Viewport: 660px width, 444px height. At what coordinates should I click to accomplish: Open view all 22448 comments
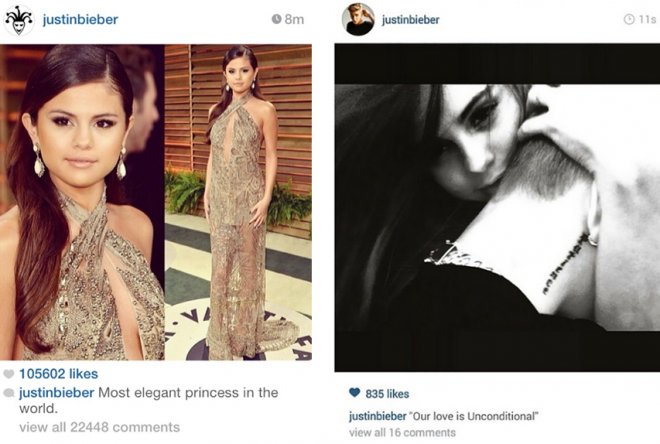pyautogui.click(x=99, y=427)
